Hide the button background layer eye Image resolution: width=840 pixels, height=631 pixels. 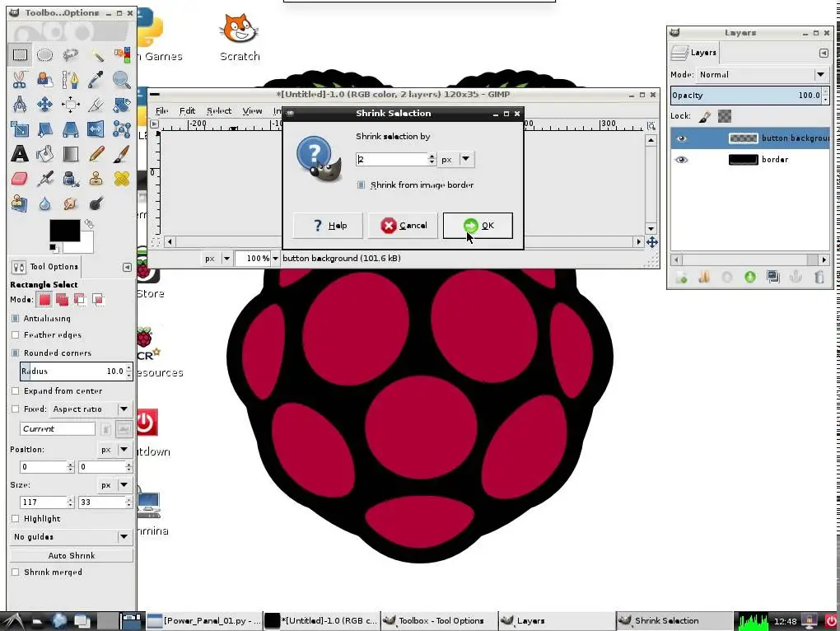681,138
